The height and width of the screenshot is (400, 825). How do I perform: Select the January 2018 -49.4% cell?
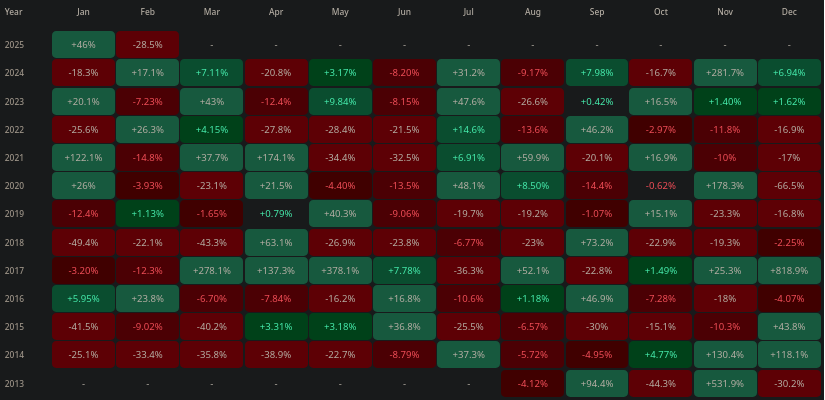[83, 243]
